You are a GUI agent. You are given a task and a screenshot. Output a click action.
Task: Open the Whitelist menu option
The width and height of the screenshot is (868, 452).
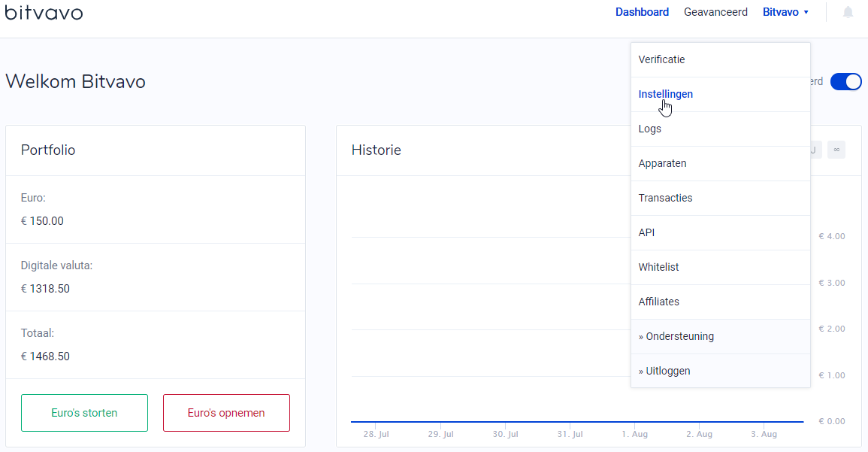point(720,268)
